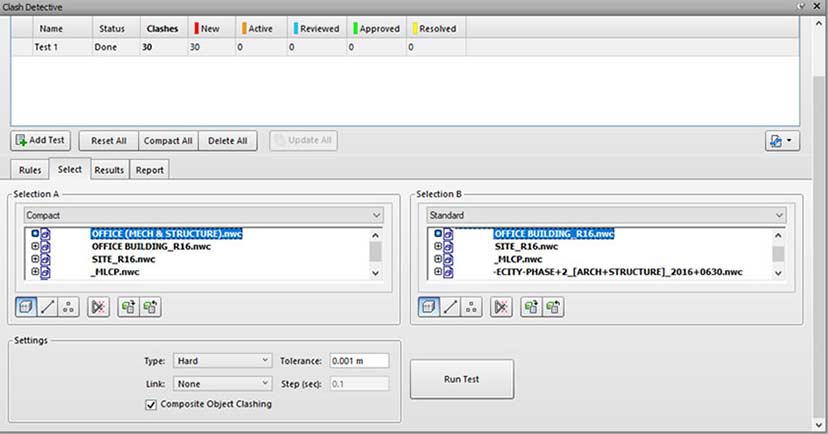This screenshot has height=434, width=828.
Task: Switch to the Report tab
Action: [x=149, y=170]
